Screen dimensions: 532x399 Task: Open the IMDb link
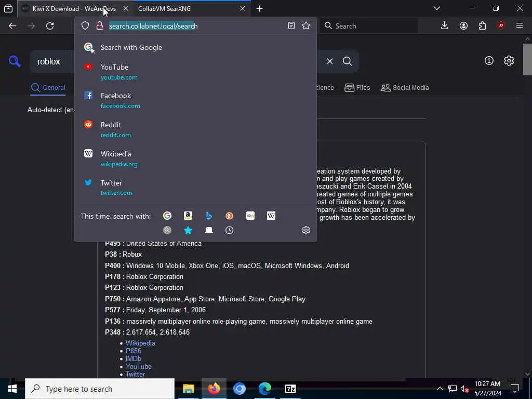tap(134, 358)
